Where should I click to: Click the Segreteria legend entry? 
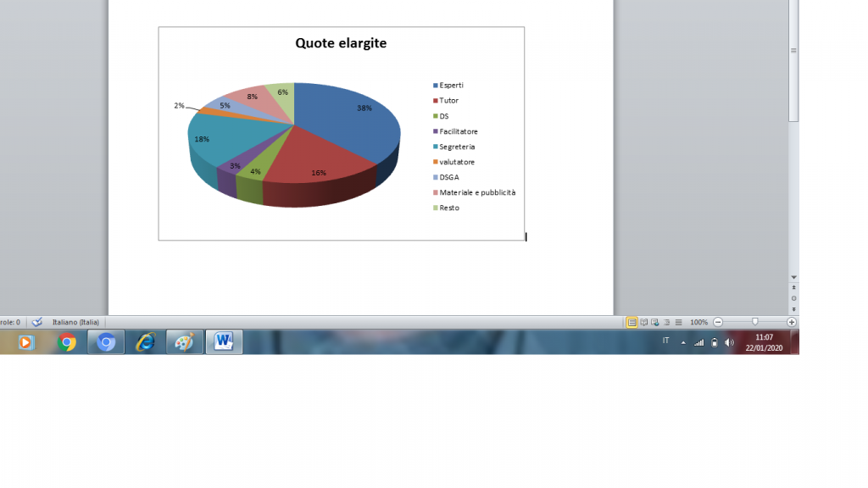click(x=454, y=147)
